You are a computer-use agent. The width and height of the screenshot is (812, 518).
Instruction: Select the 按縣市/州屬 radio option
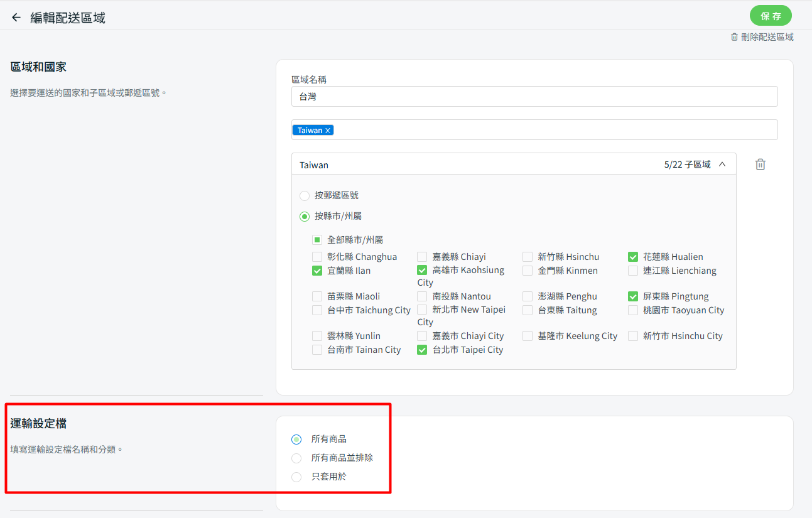tap(305, 217)
